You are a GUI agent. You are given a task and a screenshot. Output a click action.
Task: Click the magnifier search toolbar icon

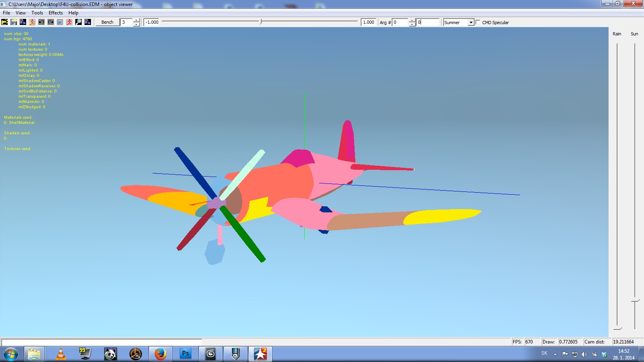[x=78, y=22]
